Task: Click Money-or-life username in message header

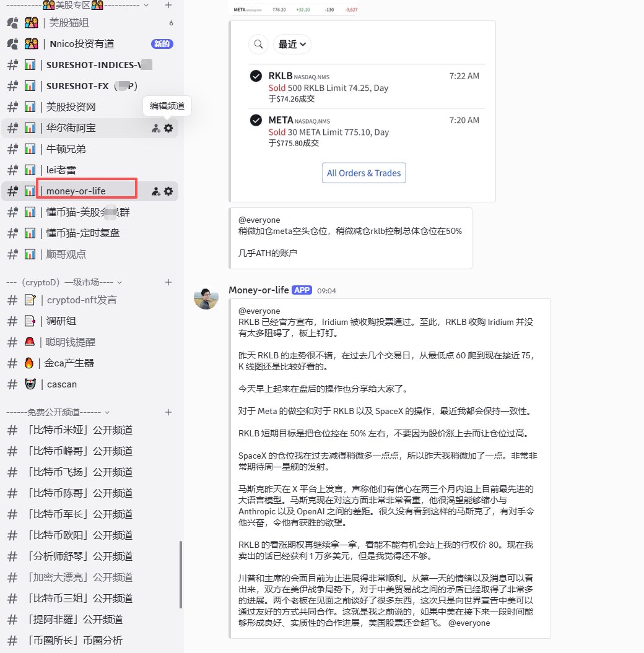Action: [x=259, y=290]
